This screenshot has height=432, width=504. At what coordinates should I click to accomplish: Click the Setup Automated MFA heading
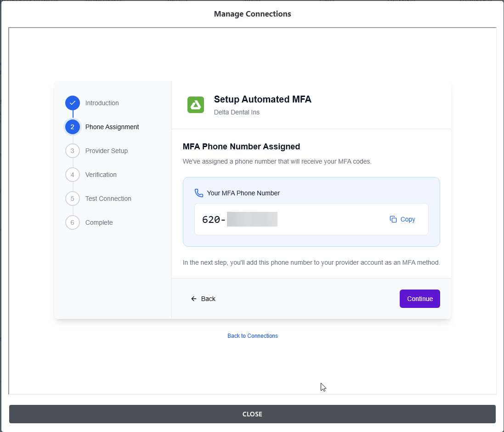point(263,99)
